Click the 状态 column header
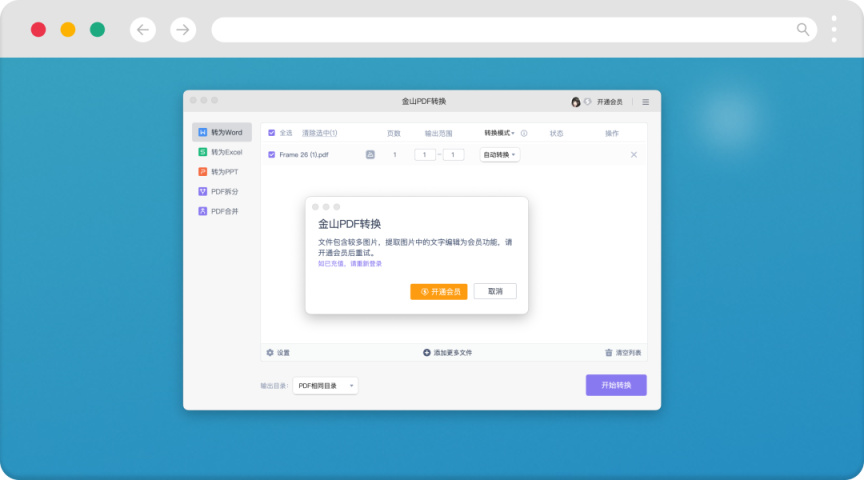Image resolution: width=864 pixels, height=480 pixels. [557, 133]
